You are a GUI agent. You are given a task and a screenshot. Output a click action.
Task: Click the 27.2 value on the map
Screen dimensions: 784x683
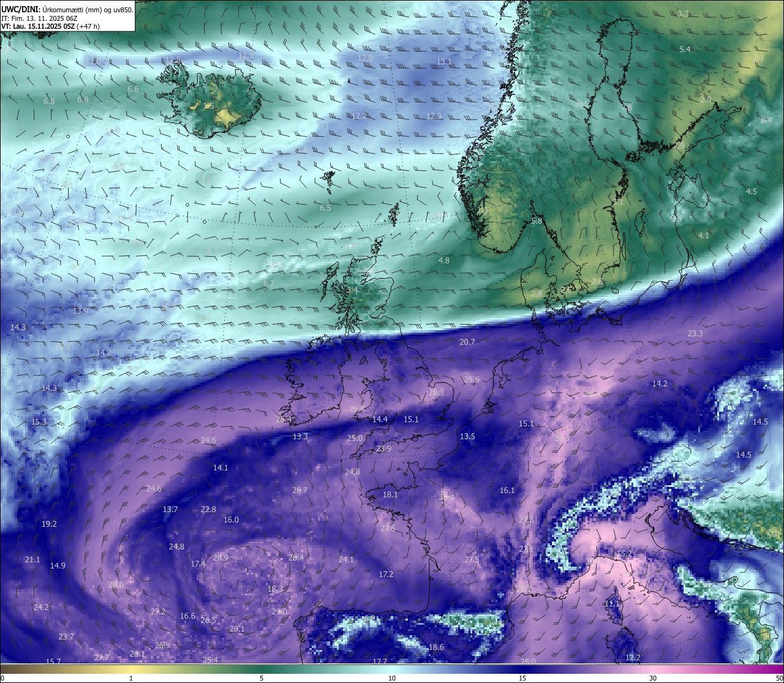[x=158, y=611]
